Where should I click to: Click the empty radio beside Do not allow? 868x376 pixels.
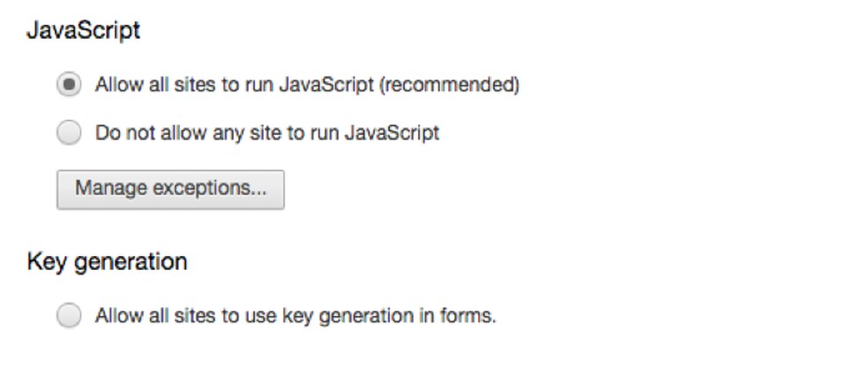(68, 133)
